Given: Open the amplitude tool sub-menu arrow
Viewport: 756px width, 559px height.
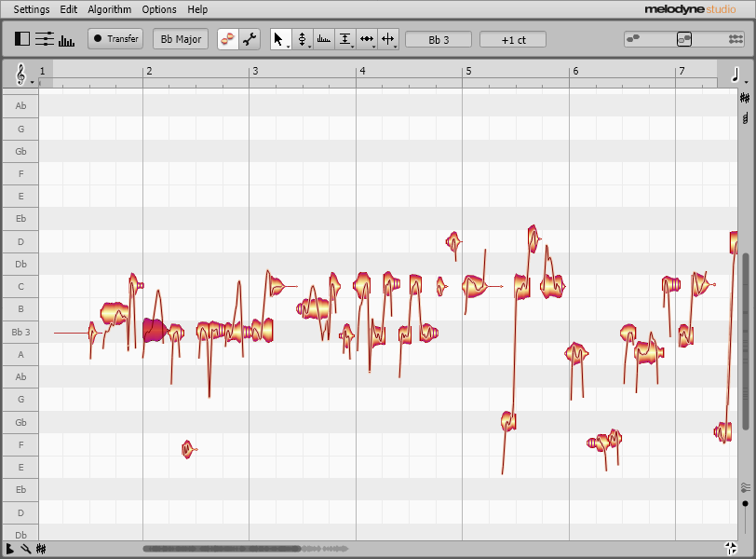Looking at the screenshot, I should (x=353, y=47).
